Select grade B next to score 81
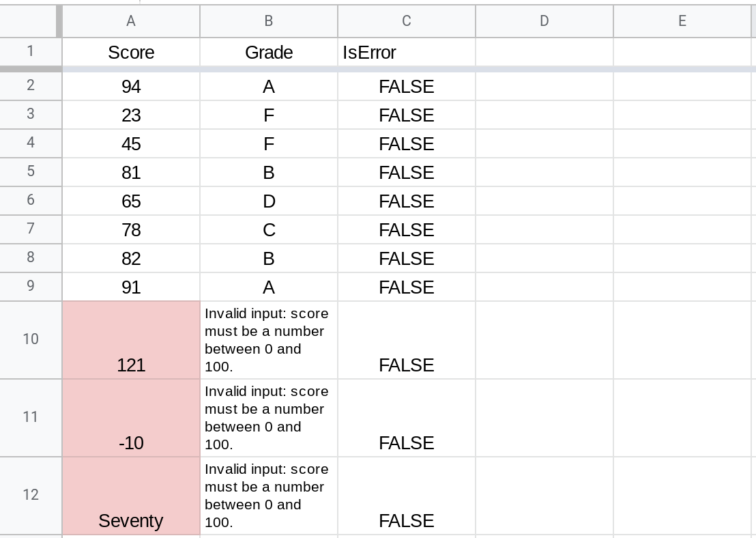This screenshot has height=538, width=756. point(269,172)
